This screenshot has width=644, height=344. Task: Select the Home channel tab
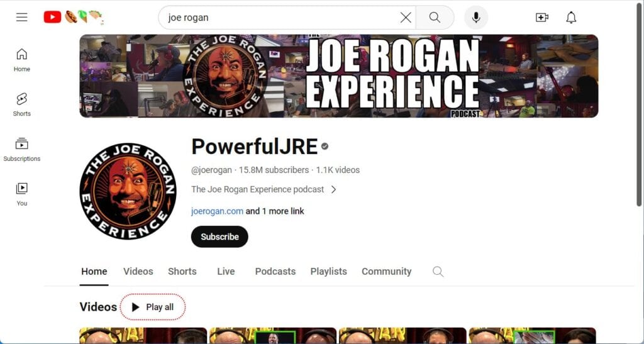(x=94, y=271)
